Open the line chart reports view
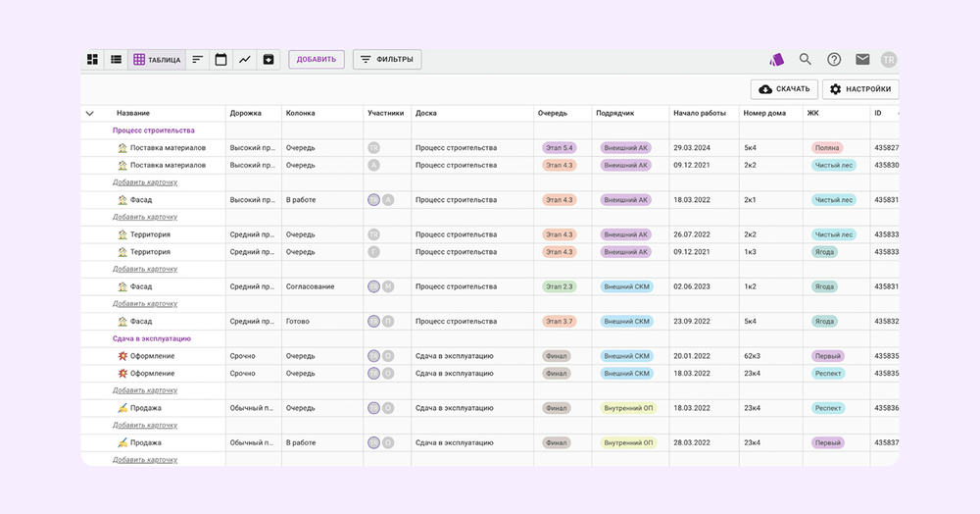 (245, 60)
